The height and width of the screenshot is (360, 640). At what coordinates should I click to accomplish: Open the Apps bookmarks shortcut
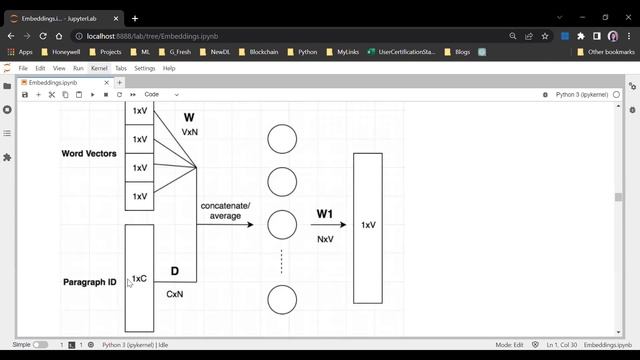tap(20, 52)
